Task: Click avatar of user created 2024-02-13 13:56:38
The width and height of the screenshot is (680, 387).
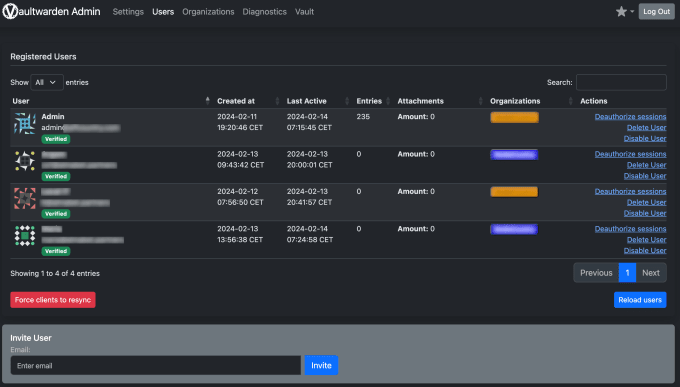Action: tap(25, 236)
